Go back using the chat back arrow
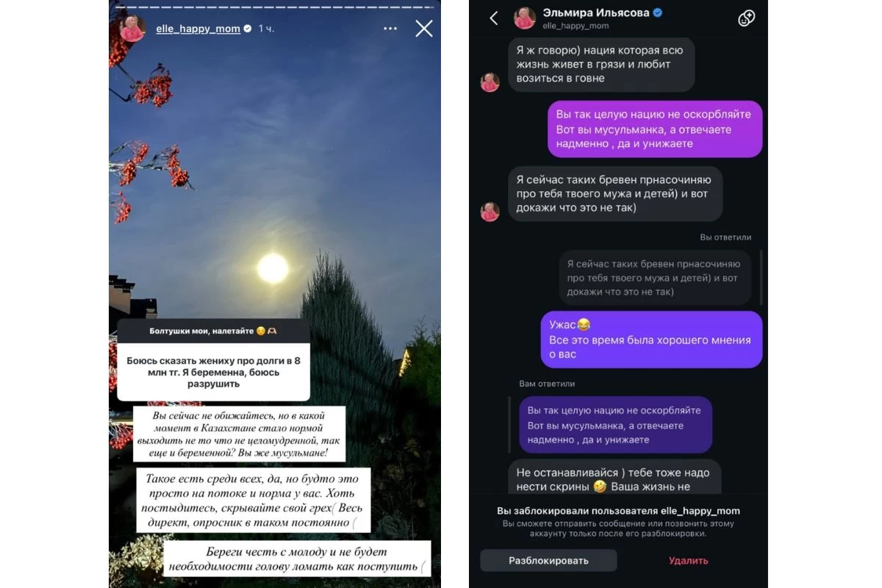882x588 pixels. [x=494, y=18]
